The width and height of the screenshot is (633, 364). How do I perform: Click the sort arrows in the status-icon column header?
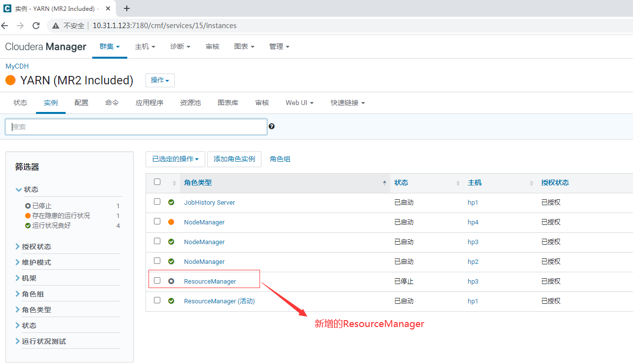[x=174, y=183]
